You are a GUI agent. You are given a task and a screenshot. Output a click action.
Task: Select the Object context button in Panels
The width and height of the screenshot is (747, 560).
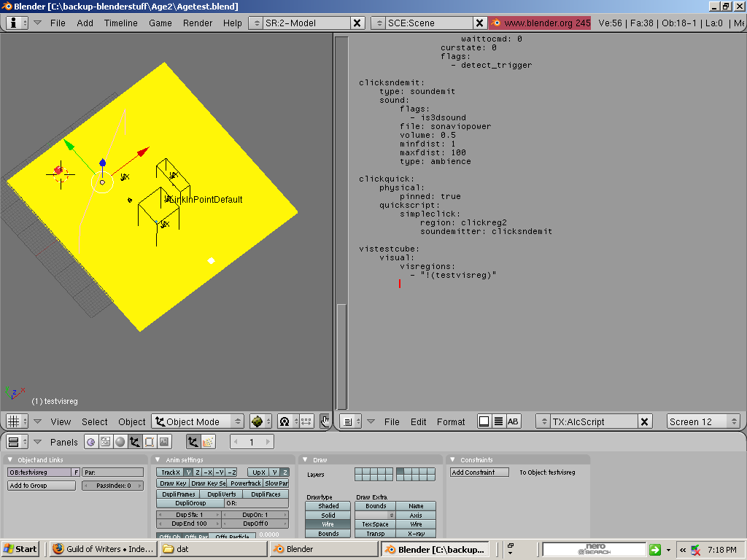pos(135,442)
